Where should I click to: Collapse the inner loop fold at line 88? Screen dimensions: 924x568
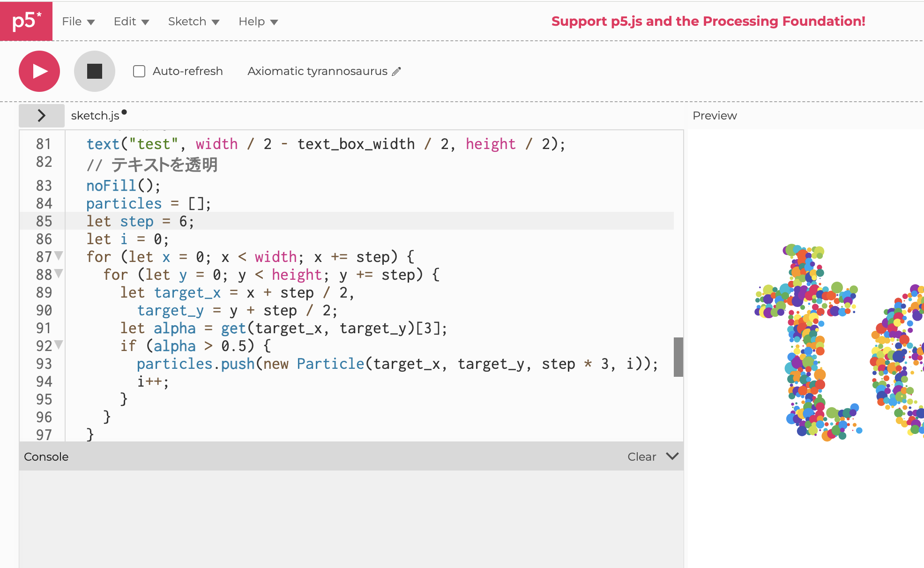(x=58, y=274)
